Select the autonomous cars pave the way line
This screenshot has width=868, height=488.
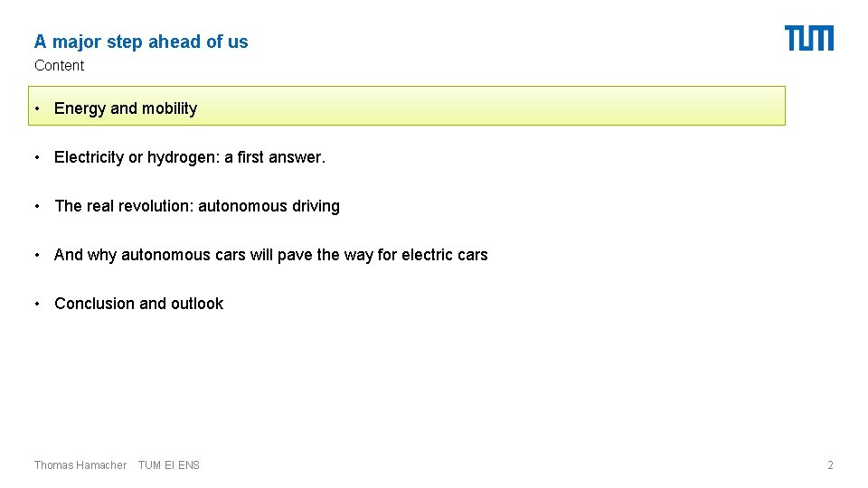tap(270, 255)
